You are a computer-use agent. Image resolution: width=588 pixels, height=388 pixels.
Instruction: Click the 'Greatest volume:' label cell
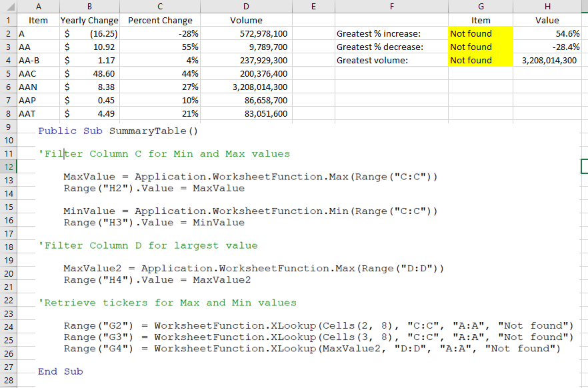pos(392,60)
